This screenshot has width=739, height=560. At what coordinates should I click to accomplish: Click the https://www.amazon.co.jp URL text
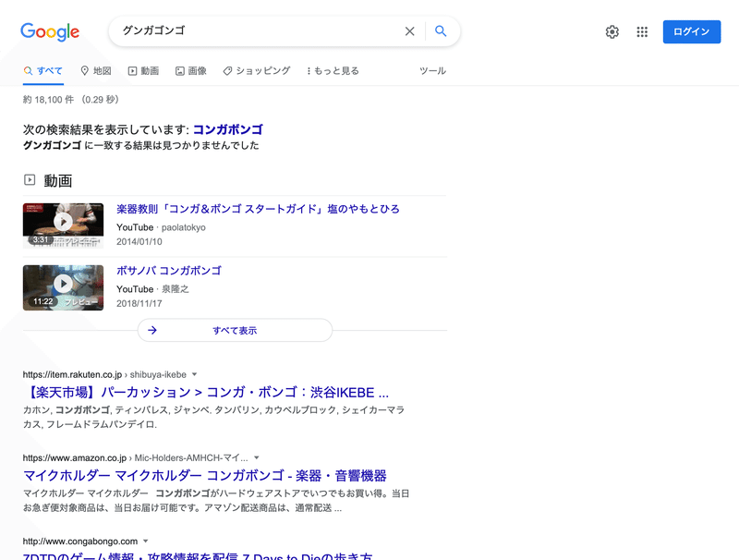(x=75, y=457)
